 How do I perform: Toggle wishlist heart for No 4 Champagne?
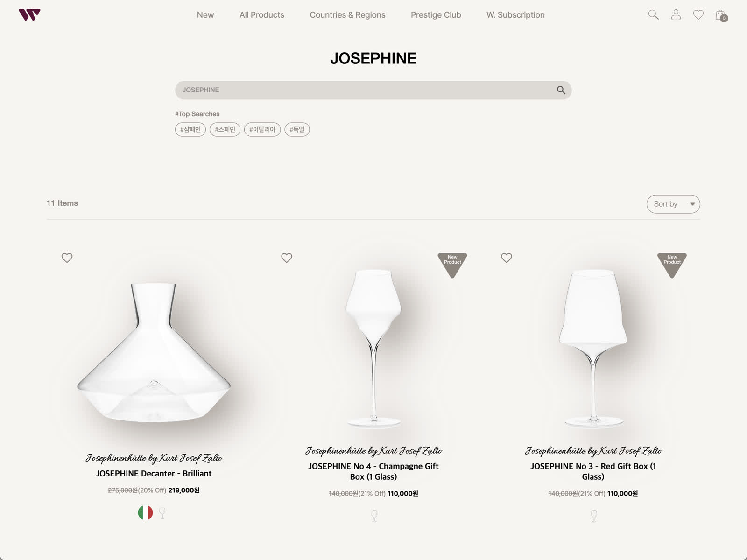287,258
